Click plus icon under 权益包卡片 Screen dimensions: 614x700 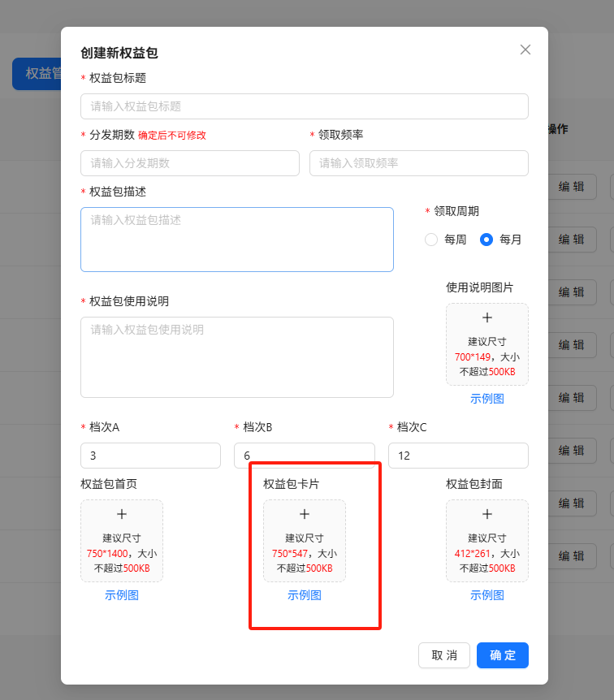coord(305,514)
